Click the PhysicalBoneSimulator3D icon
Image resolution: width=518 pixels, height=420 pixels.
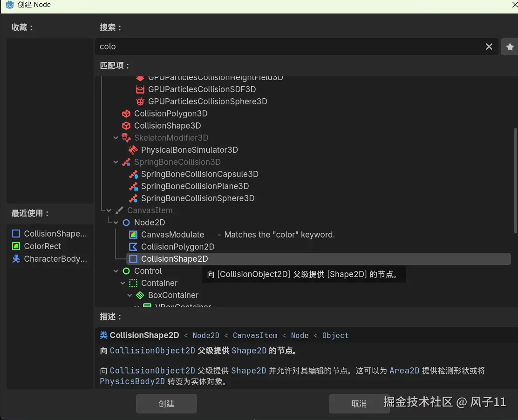(x=133, y=150)
